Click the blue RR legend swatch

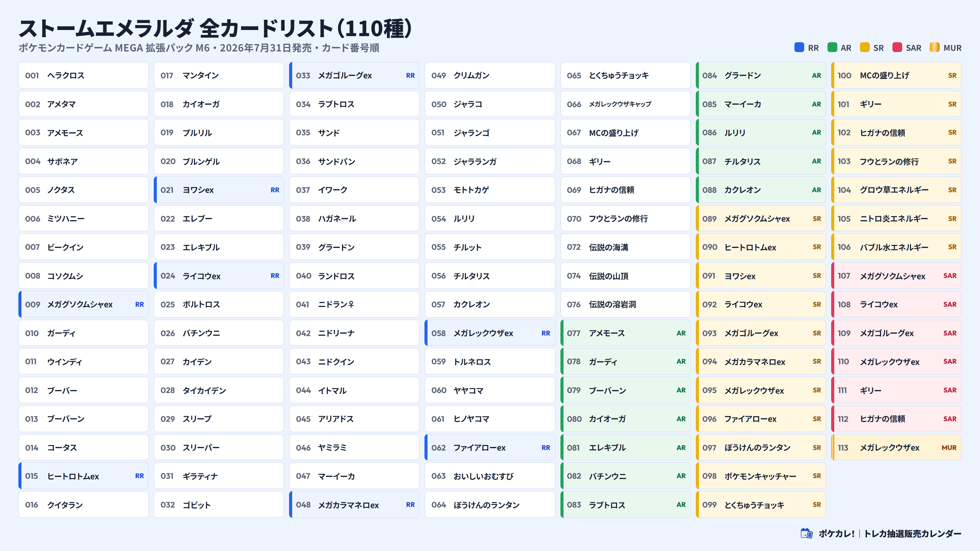[x=799, y=47]
